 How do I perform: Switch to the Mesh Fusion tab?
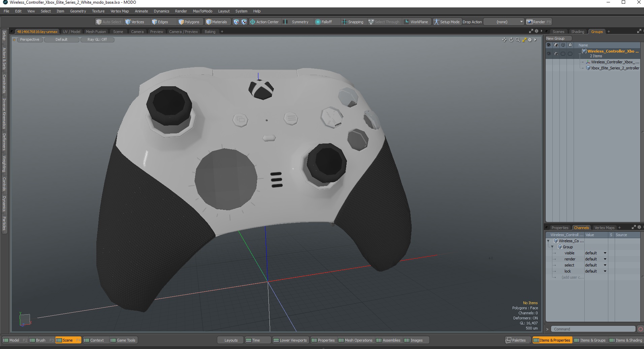96,32
